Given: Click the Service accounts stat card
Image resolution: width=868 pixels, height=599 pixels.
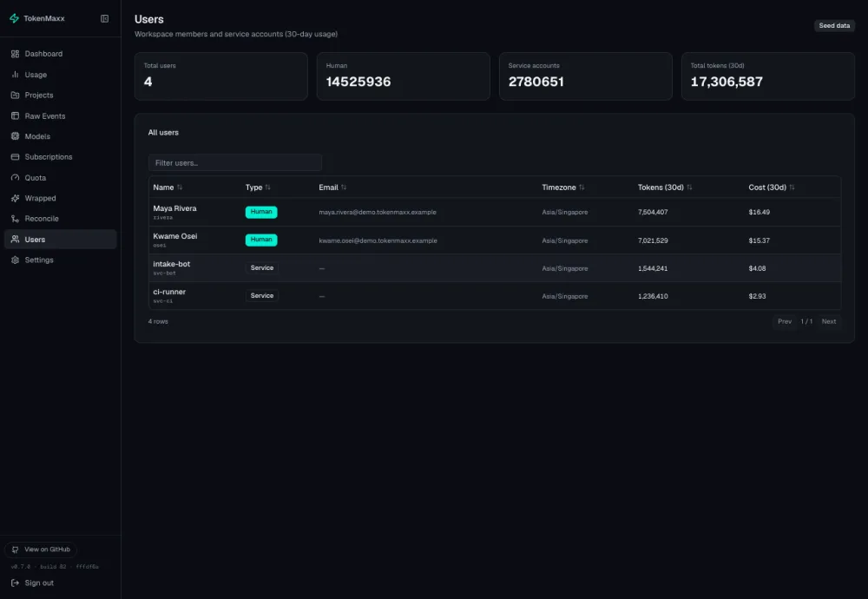Looking at the screenshot, I should coord(586,76).
